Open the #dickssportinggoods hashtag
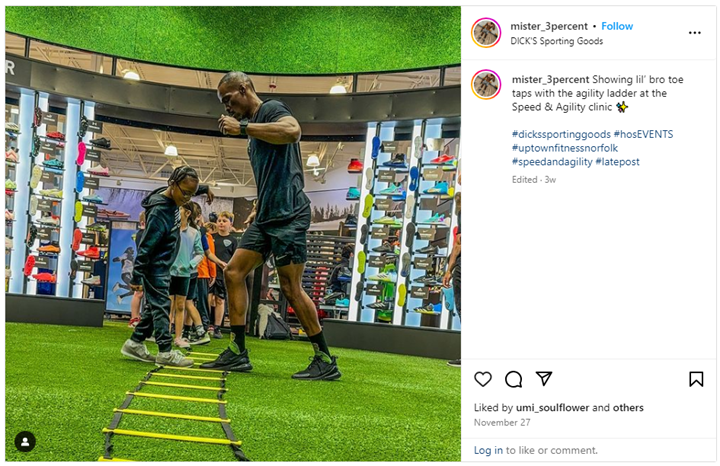This screenshot has height=466, width=720. pos(561,135)
